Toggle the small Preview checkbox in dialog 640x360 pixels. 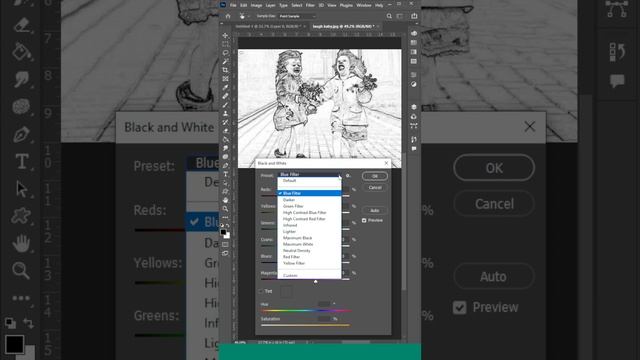[364, 220]
